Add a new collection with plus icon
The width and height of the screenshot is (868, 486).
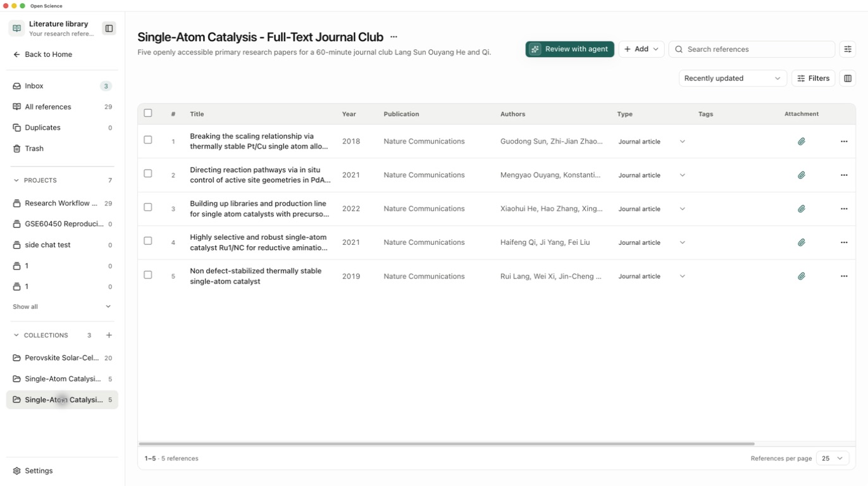click(x=109, y=335)
